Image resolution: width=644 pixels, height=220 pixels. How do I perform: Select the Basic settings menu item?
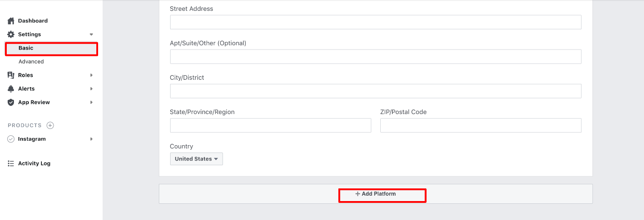(x=51, y=48)
